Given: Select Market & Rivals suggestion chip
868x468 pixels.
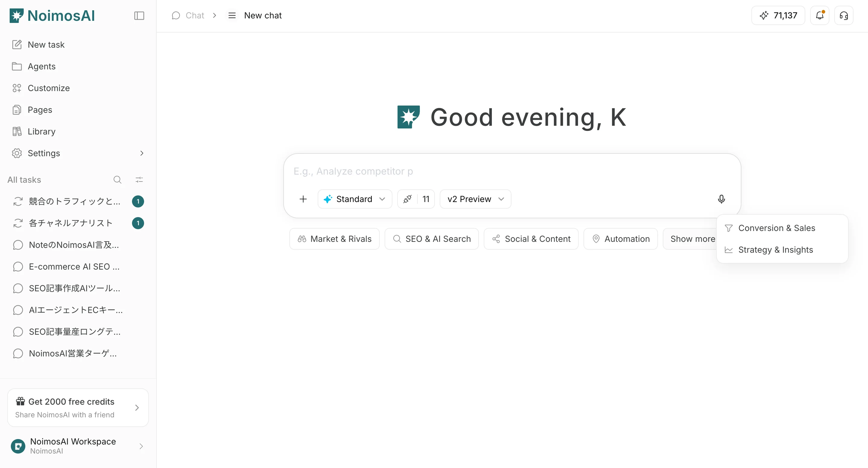Looking at the screenshot, I should (x=335, y=239).
